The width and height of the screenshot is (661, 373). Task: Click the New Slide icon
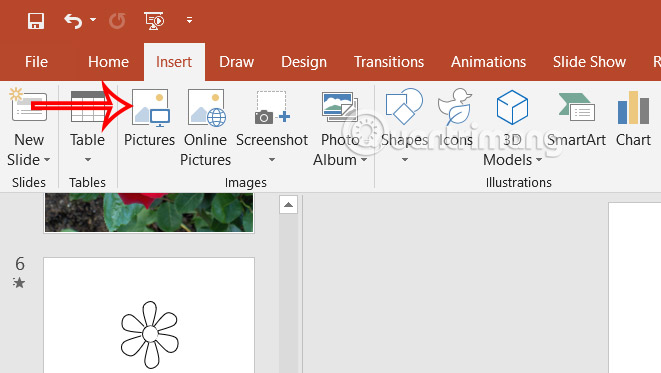(x=28, y=105)
